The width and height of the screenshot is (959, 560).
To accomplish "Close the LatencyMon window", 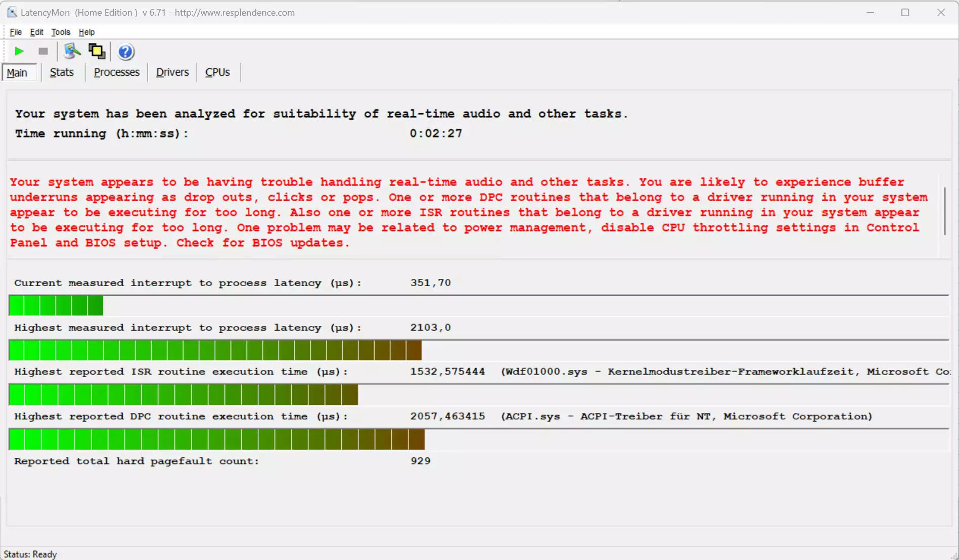I will (941, 12).
